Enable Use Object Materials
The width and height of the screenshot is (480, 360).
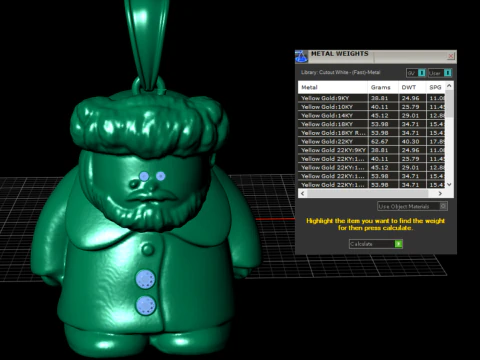(x=412, y=206)
